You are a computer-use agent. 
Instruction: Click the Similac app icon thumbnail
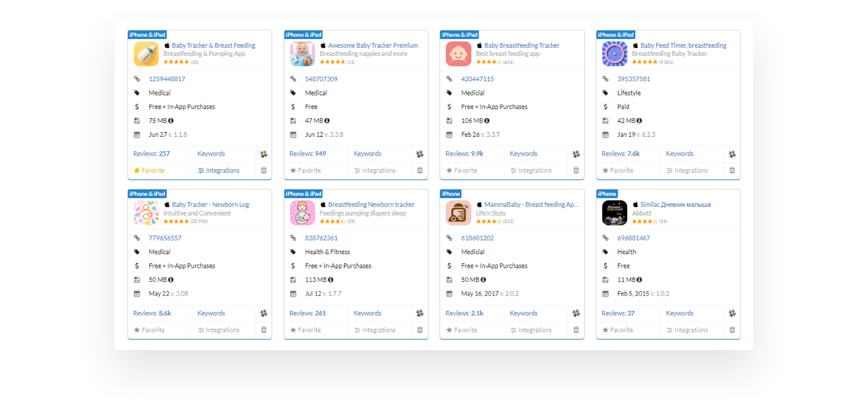[x=614, y=213]
